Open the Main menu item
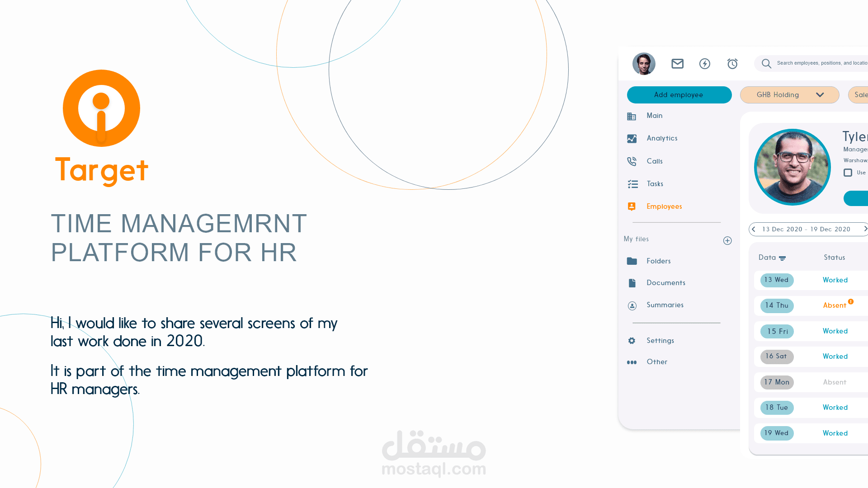 point(655,116)
